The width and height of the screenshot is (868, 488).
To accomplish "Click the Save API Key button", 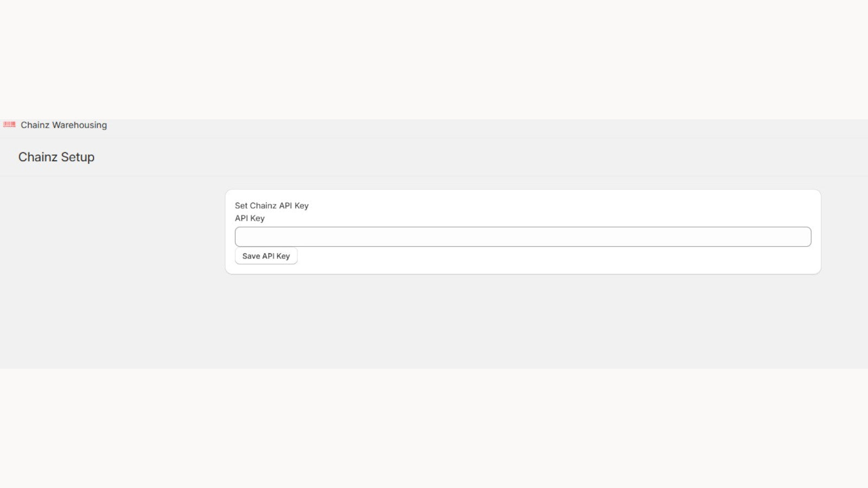I will pyautogui.click(x=266, y=256).
